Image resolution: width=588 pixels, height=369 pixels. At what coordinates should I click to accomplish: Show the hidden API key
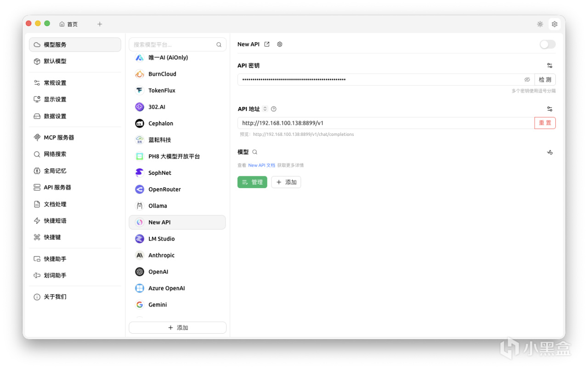(527, 80)
